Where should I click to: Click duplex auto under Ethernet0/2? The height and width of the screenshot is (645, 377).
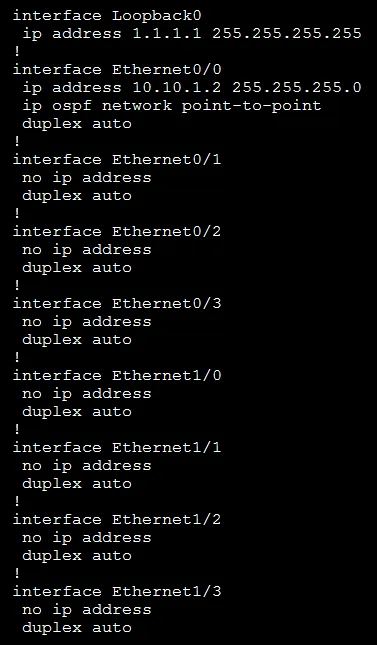click(x=77, y=268)
